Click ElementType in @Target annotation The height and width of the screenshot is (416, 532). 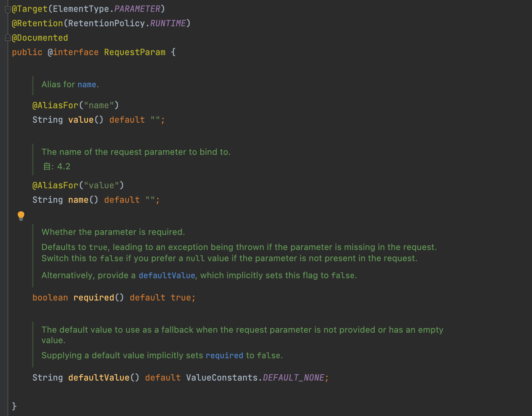pos(81,9)
